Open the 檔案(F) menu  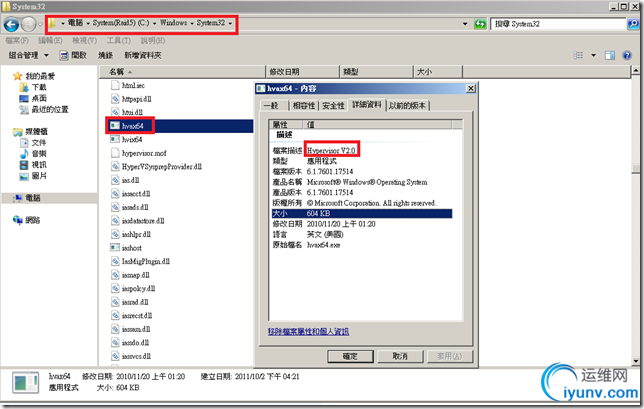[17, 41]
